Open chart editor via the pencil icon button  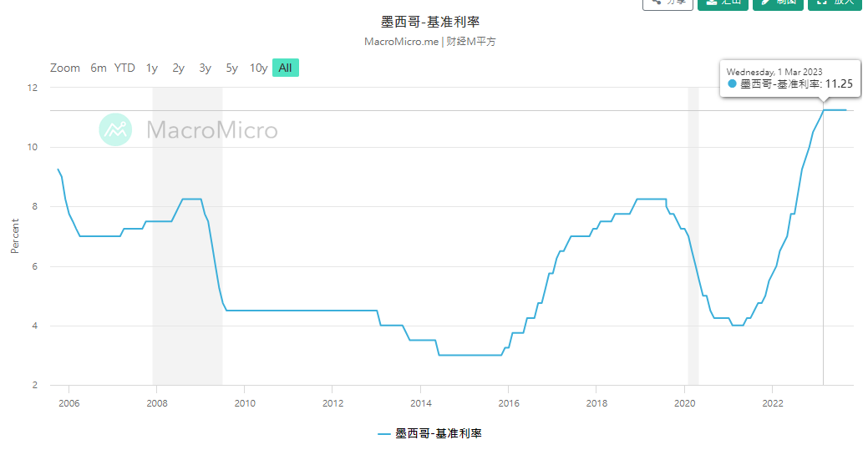click(778, 3)
